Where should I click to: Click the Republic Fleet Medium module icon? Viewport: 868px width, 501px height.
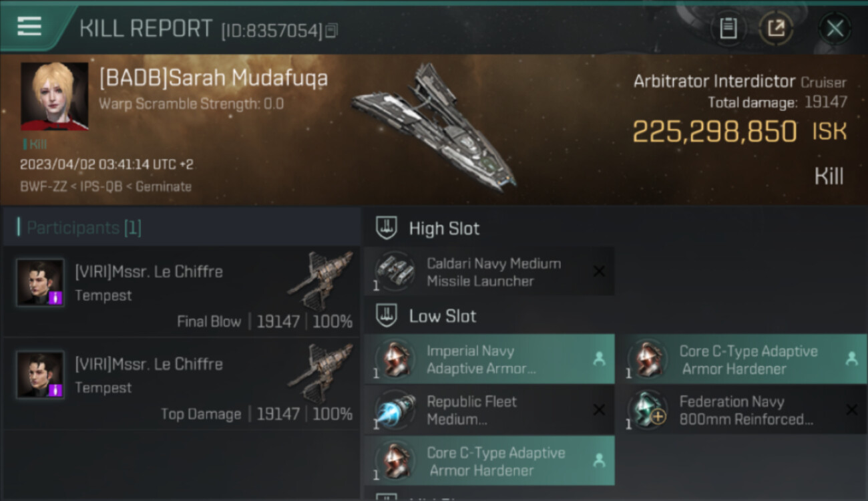coord(395,410)
